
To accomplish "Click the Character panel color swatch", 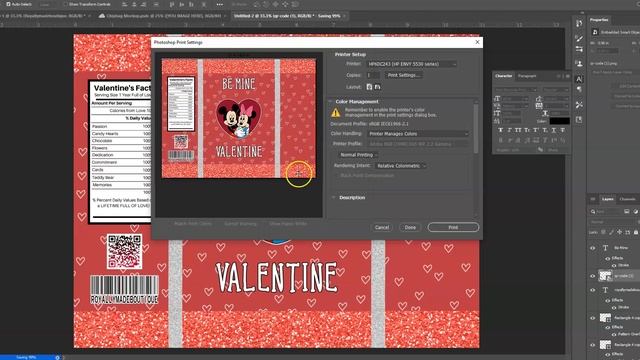I will click(559, 121).
